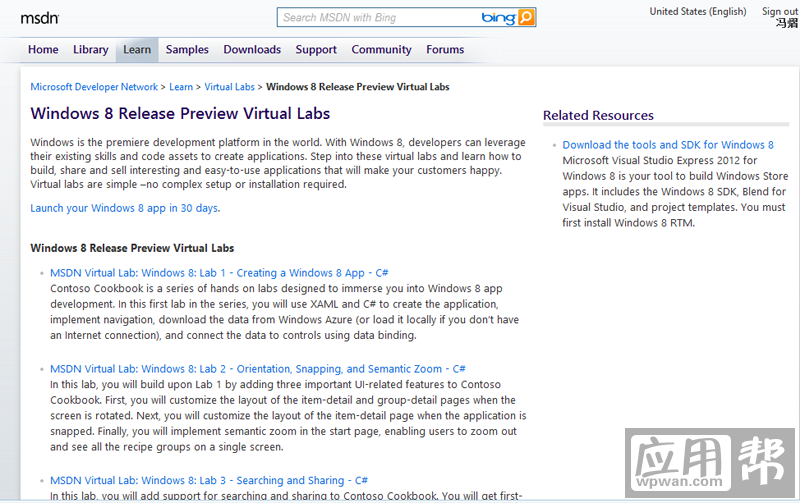Viewport: 800px width, 503px height.
Task: Click the msdn logo
Action: click(x=40, y=18)
